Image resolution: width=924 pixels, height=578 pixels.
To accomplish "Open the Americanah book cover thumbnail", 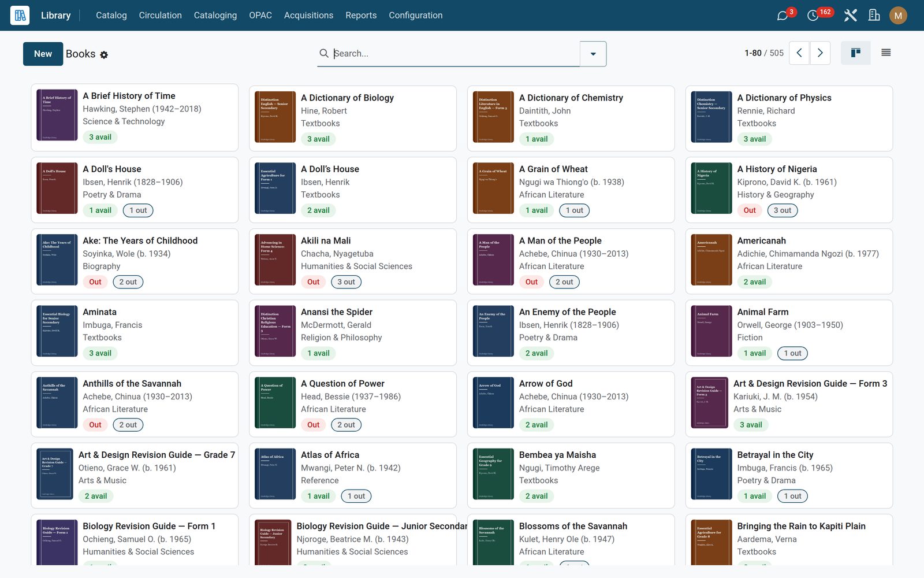I will [711, 260].
